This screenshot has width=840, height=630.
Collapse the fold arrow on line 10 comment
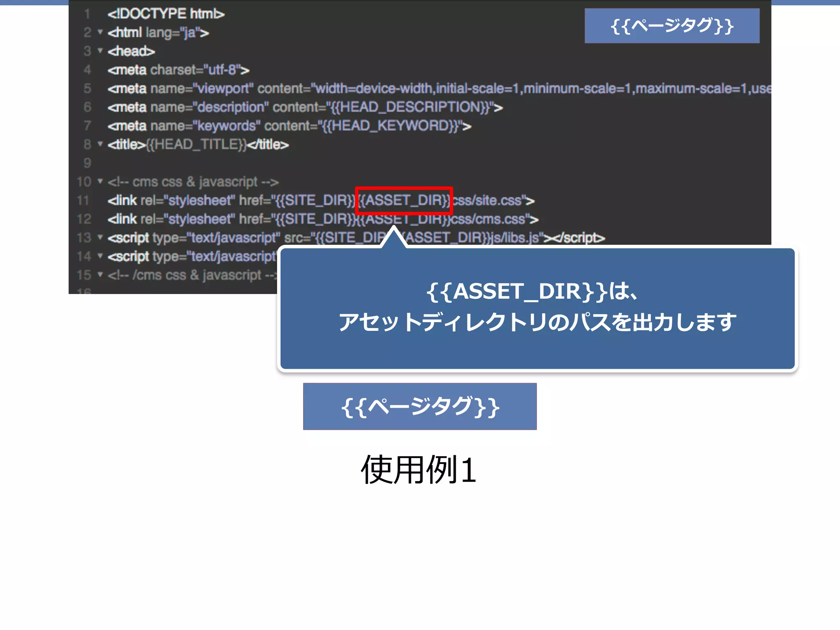(100, 181)
